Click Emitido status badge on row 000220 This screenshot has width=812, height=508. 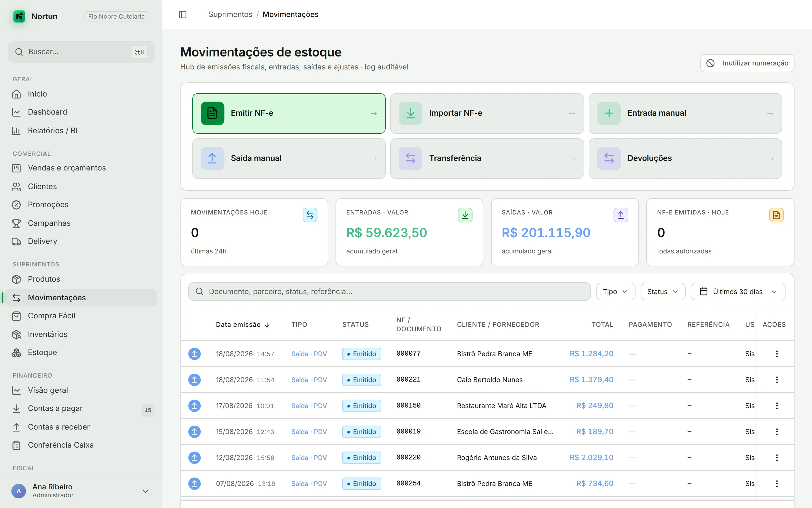pos(361,457)
